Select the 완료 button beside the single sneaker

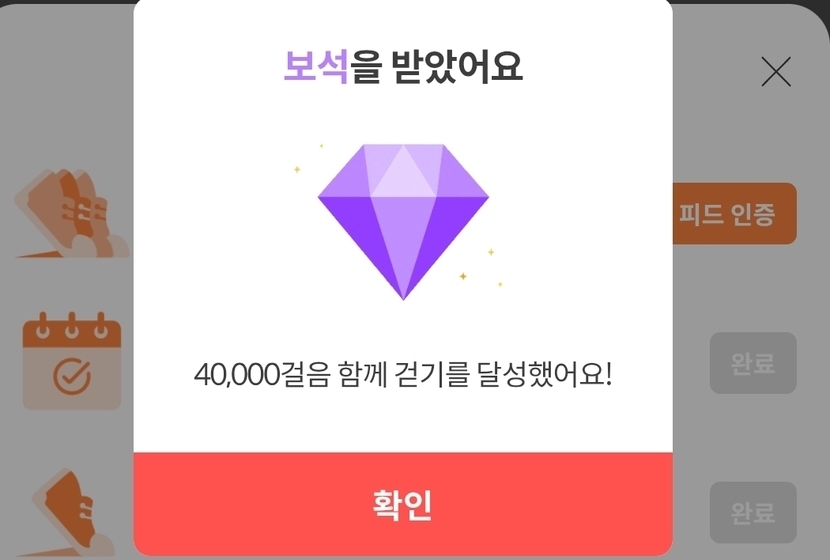[x=753, y=512]
